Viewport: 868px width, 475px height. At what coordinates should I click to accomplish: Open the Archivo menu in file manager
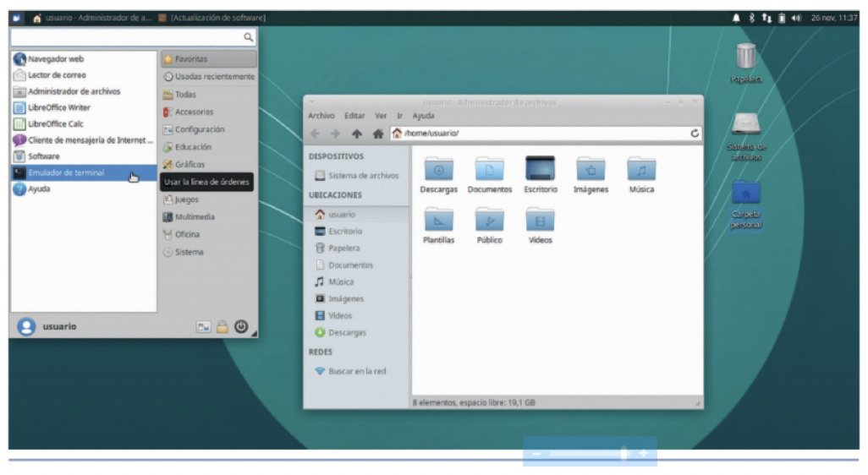[x=321, y=116]
